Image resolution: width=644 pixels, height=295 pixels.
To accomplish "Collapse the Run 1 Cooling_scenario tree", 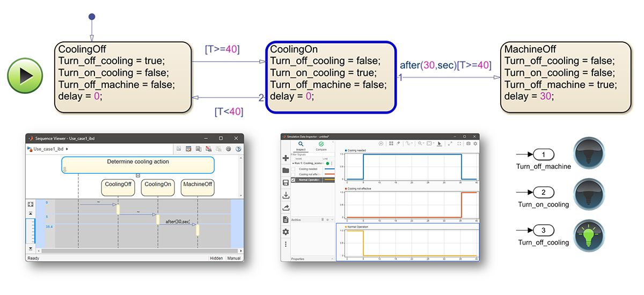I will pyautogui.click(x=294, y=163).
